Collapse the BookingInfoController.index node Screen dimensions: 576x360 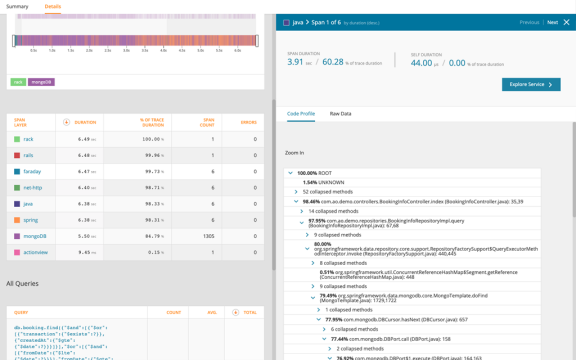coord(296,202)
